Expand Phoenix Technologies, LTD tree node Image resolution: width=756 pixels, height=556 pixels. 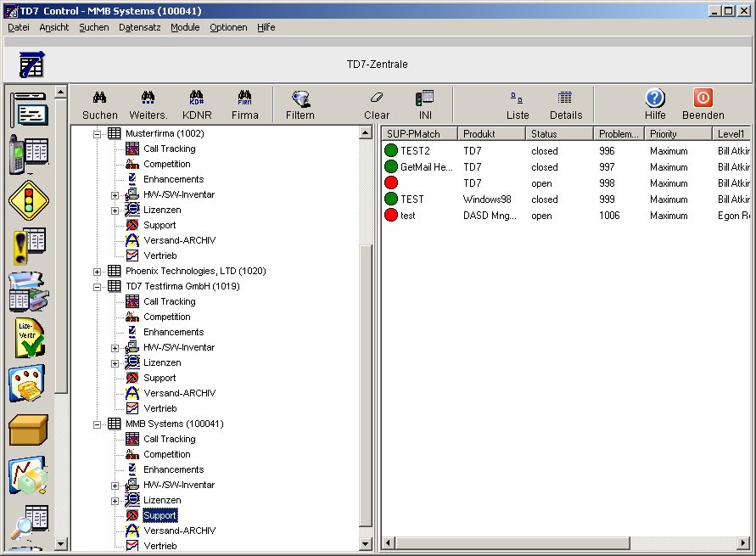point(98,272)
